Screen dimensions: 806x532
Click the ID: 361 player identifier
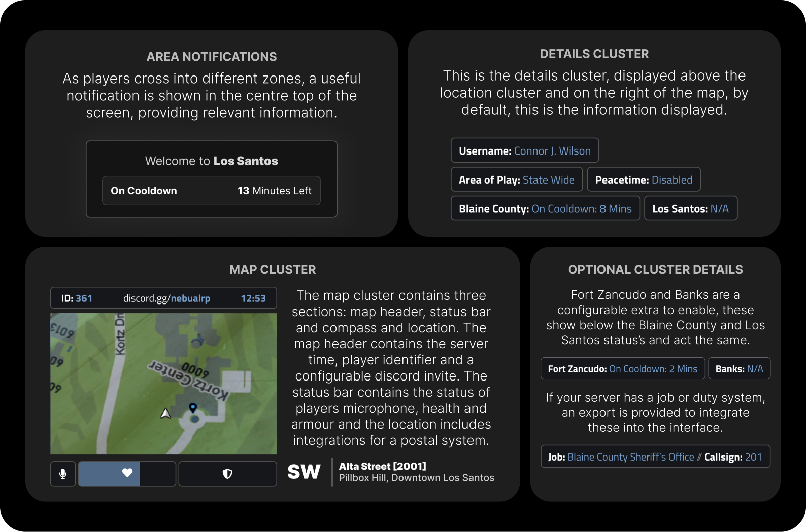77,298
